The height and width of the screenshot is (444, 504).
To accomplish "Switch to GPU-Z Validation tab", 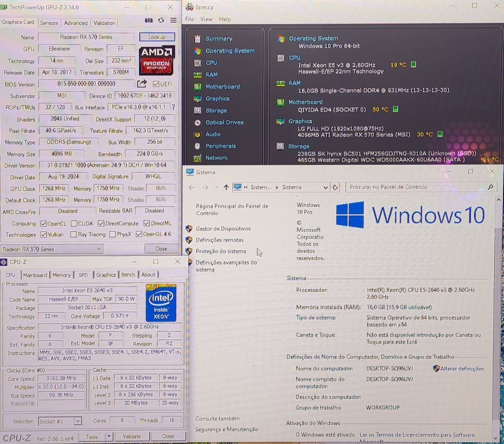I will (104, 23).
